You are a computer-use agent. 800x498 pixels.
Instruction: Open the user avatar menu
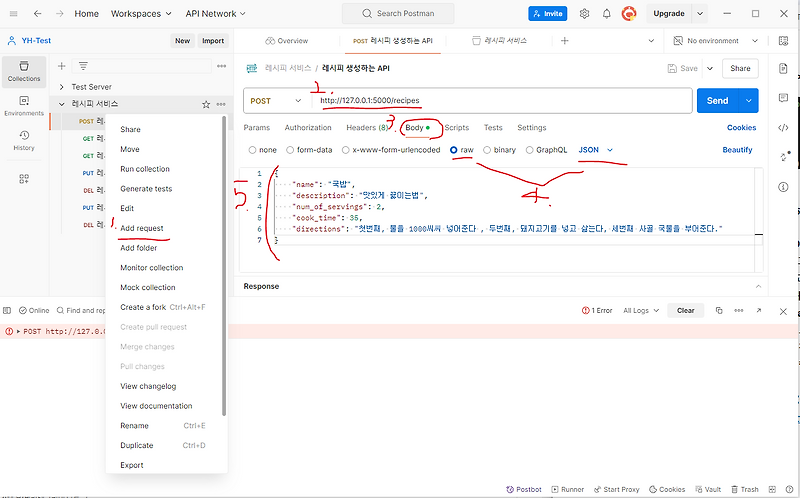(629, 14)
